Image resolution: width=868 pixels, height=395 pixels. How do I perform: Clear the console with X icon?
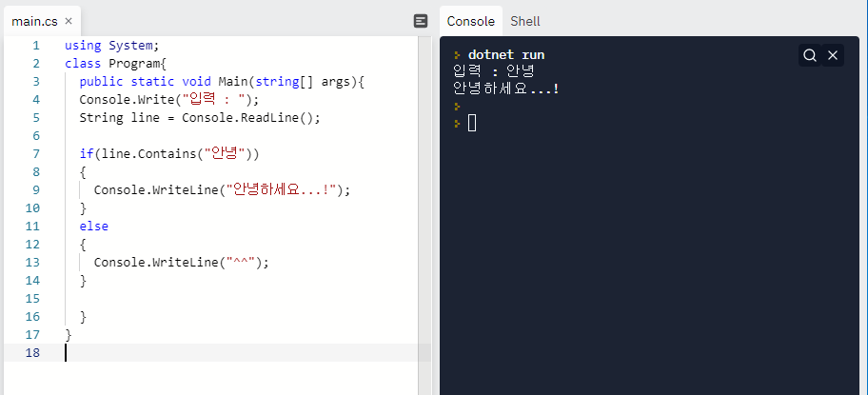click(833, 55)
